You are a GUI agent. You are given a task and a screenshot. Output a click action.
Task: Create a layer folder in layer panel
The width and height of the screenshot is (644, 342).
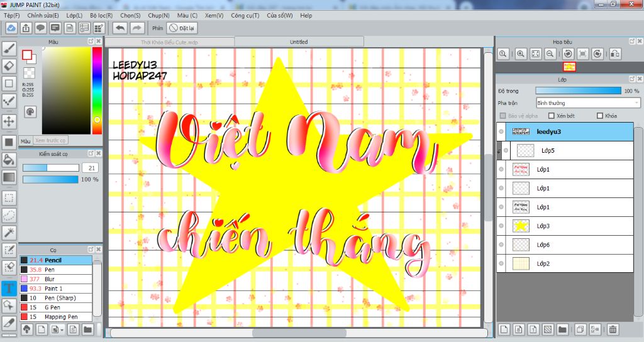tap(562, 329)
